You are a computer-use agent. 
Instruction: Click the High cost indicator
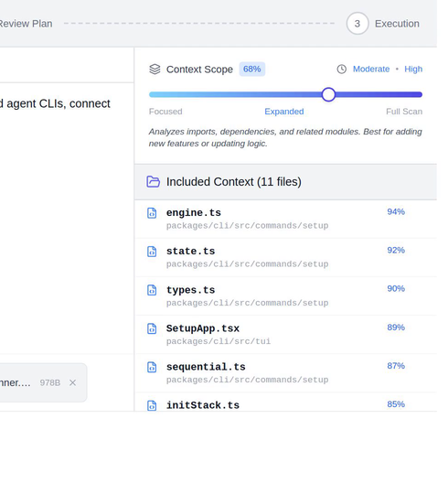(413, 69)
